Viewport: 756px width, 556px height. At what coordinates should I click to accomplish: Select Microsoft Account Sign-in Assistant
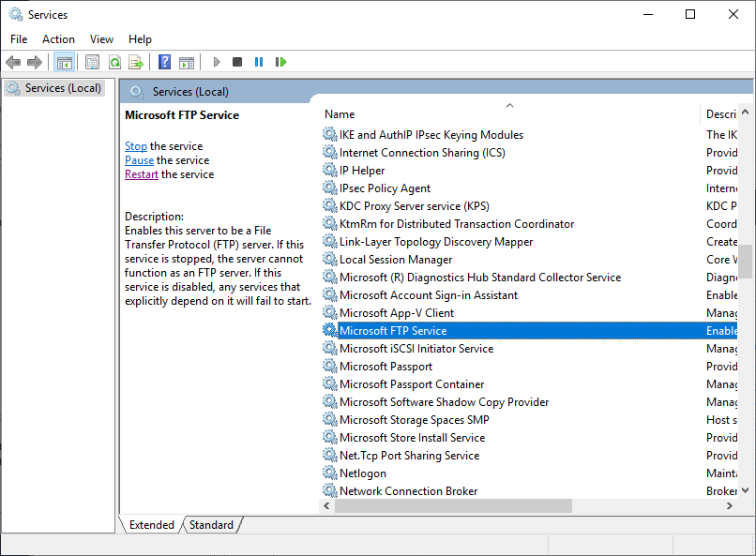click(428, 295)
